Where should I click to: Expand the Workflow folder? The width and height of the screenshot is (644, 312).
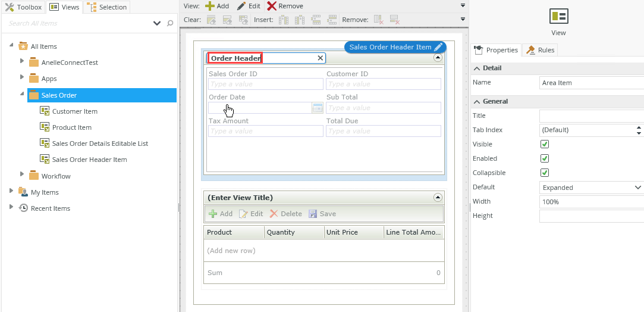coord(22,175)
